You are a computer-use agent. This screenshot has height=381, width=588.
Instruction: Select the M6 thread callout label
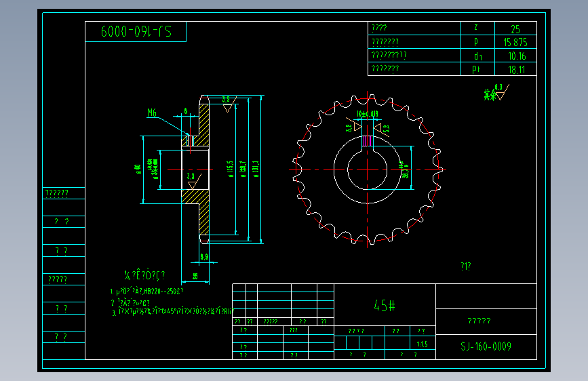pyautogui.click(x=151, y=113)
